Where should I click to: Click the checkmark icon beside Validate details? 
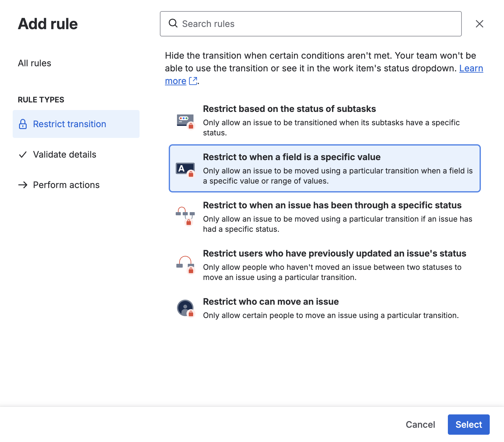(x=23, y=155)
